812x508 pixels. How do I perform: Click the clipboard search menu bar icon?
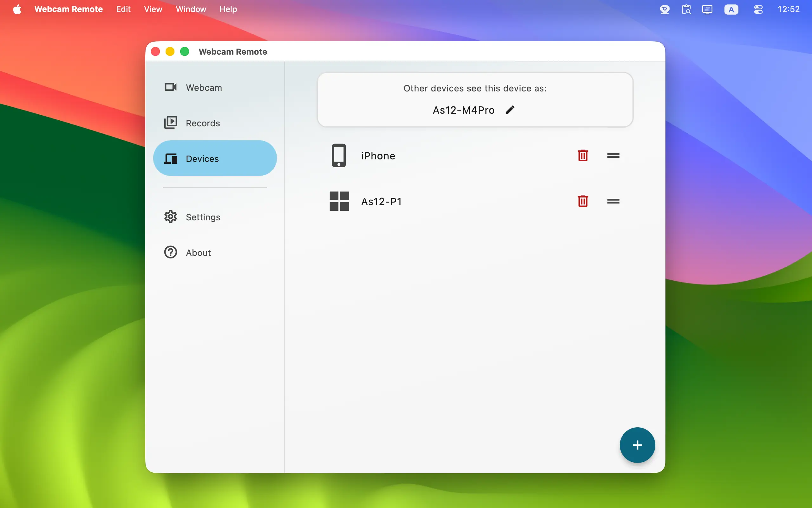coord(686,9)
